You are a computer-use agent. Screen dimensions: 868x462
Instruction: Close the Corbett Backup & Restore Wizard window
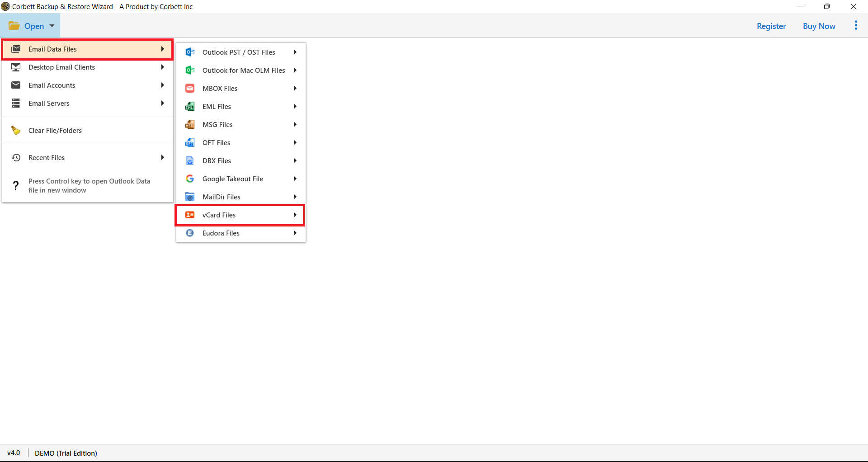(854, 6)
